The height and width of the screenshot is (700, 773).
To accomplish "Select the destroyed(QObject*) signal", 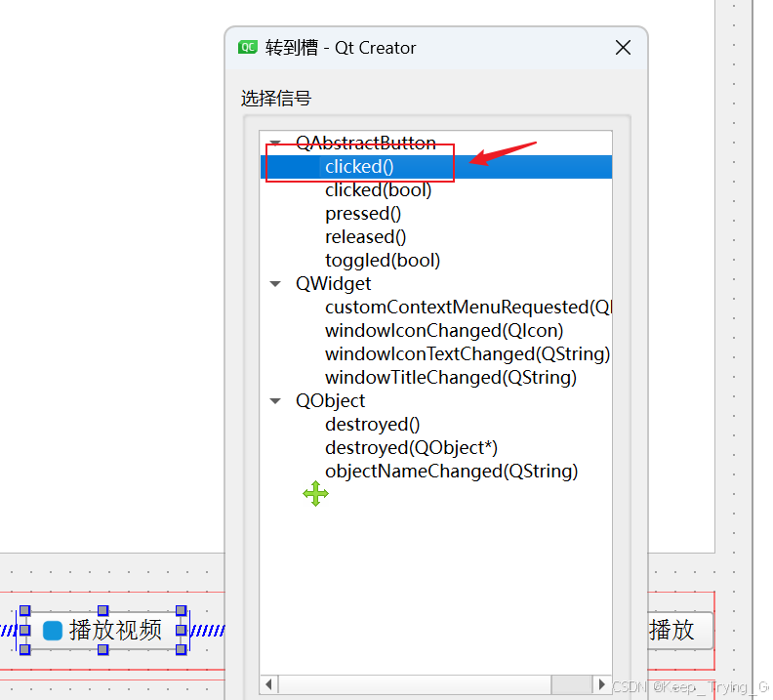I will (x=411, y=447).
